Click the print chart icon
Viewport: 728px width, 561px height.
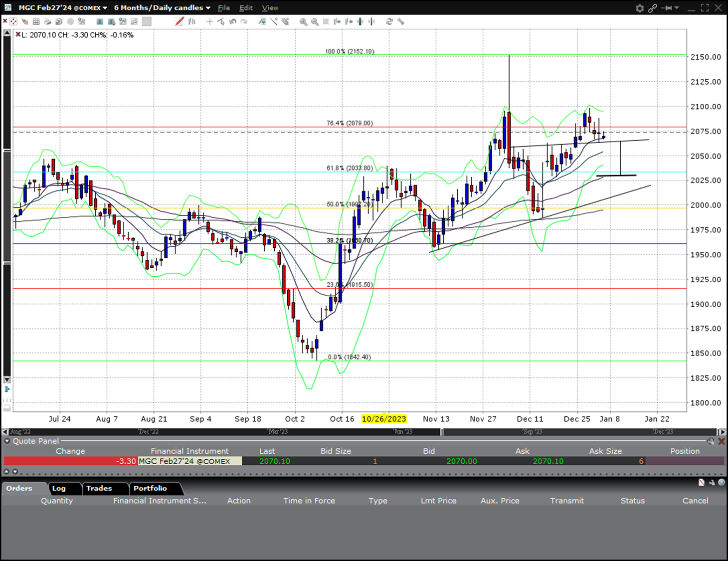tap(47, 21)
